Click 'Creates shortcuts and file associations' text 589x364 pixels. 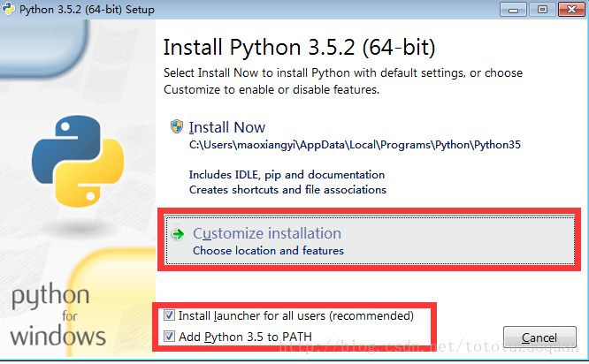click(287, 190)
